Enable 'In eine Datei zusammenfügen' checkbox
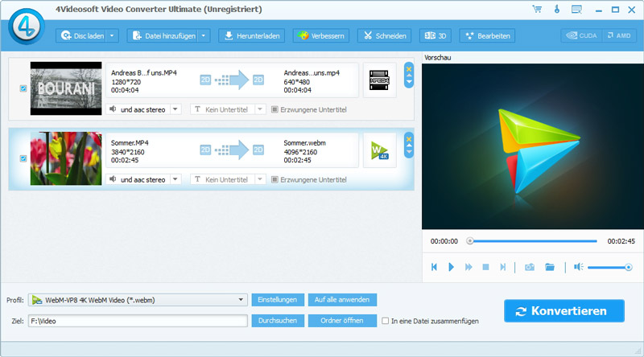 coord(386,321)
